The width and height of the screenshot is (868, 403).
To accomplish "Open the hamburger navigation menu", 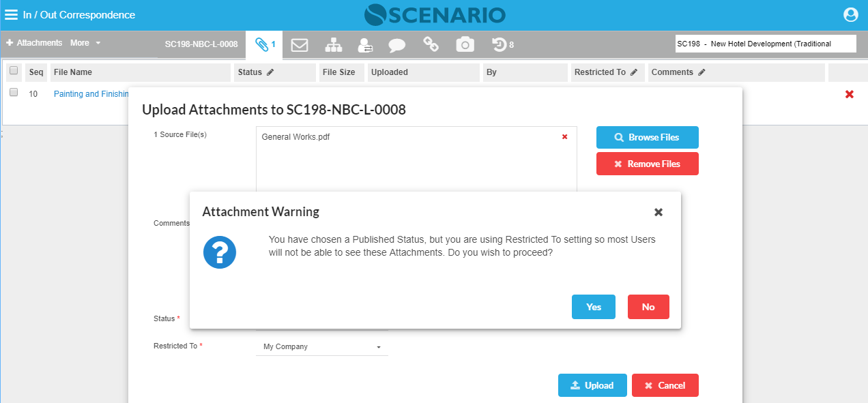I will pyautogui.click(x=11, y=14).
